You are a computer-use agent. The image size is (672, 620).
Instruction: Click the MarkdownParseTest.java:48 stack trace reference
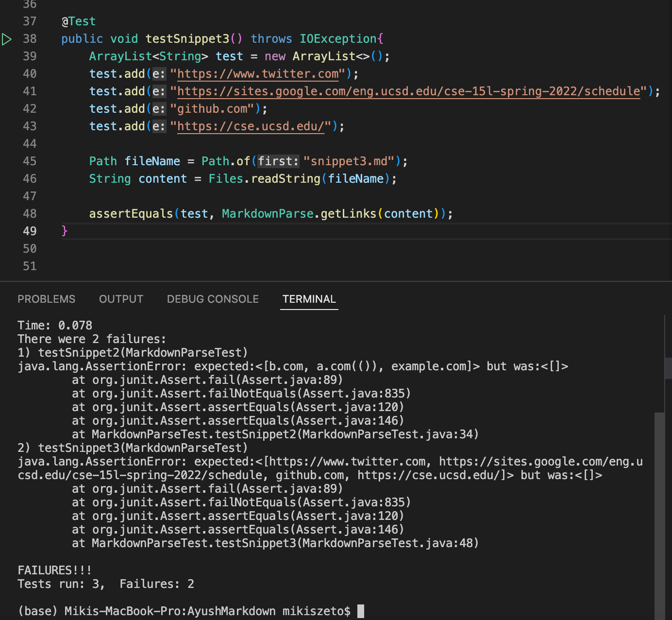[x=387, y=543]
